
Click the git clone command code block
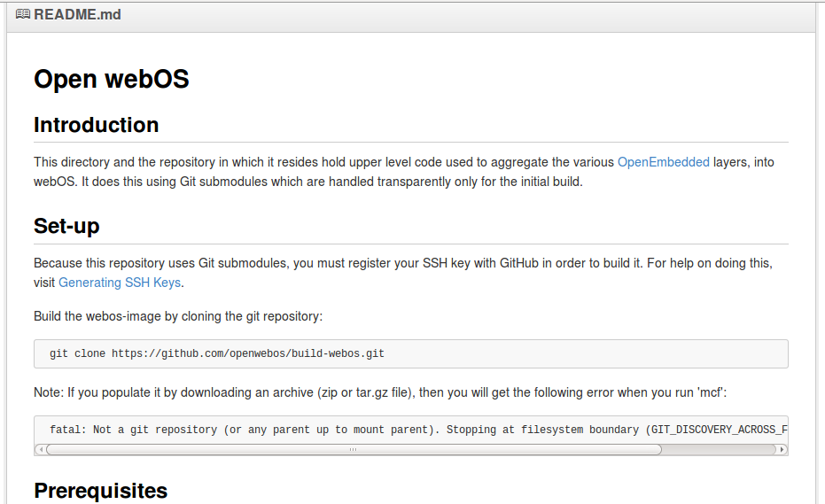tap(411, 353)
